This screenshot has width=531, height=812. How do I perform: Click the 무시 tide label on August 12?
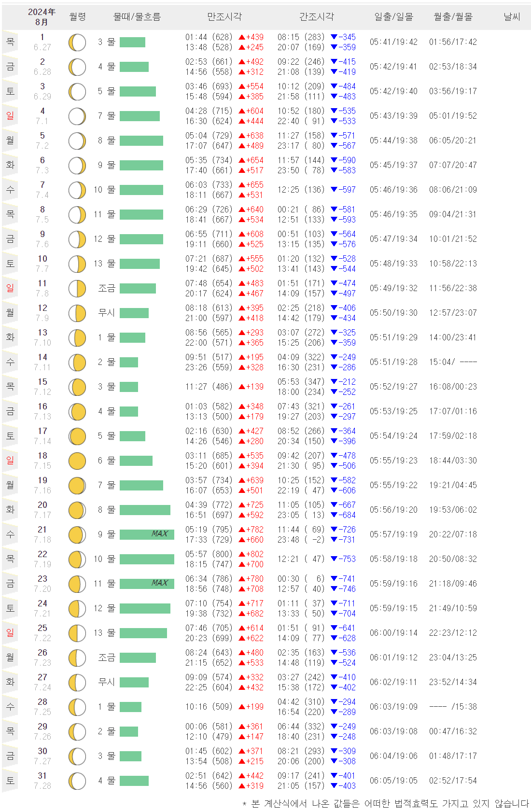(x=107, y=313)
